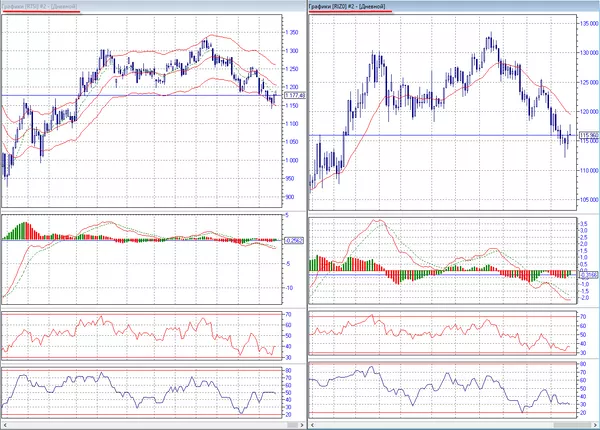Click the 110 000 price axis value

[x=589, y=171]
